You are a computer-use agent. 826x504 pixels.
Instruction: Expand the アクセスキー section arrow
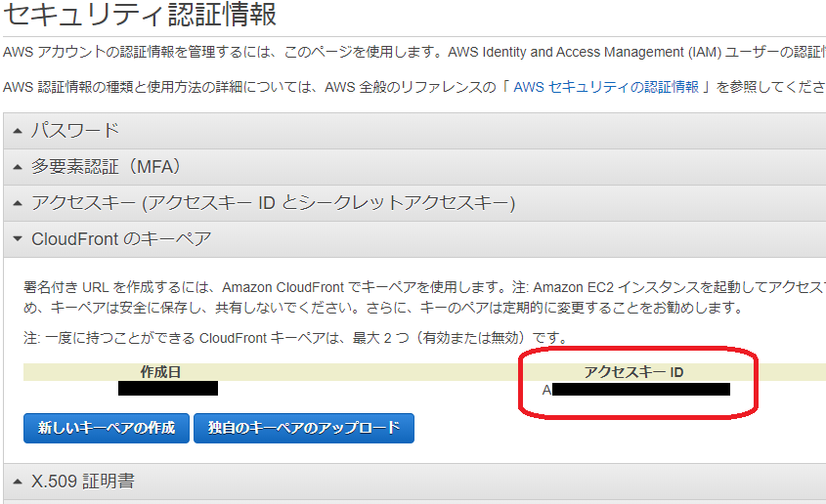(x=18, y=203)
